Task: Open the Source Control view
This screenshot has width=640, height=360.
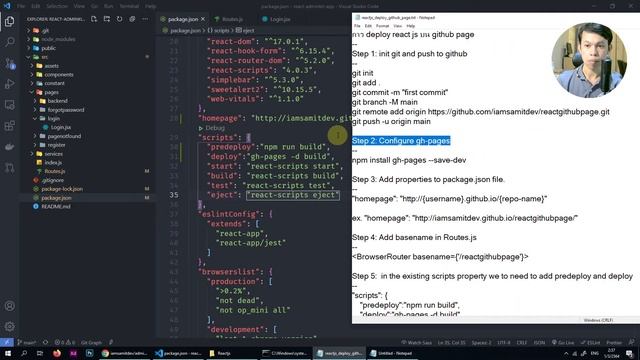Action: click(9, 63)
